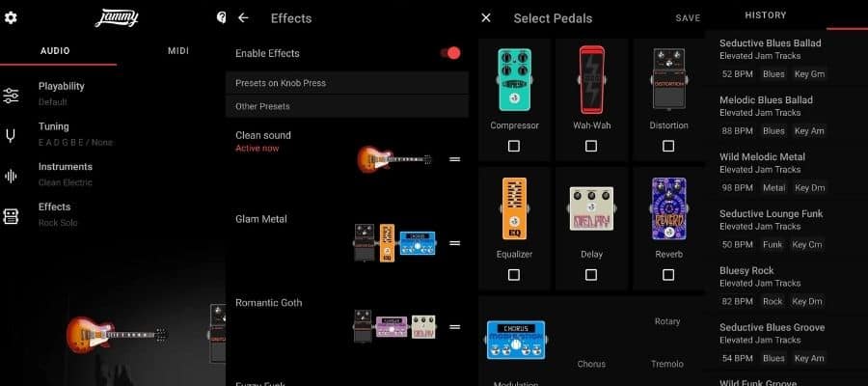Expand the Presets on Knob Press section

pyautogui.click(x=347, y=83)
